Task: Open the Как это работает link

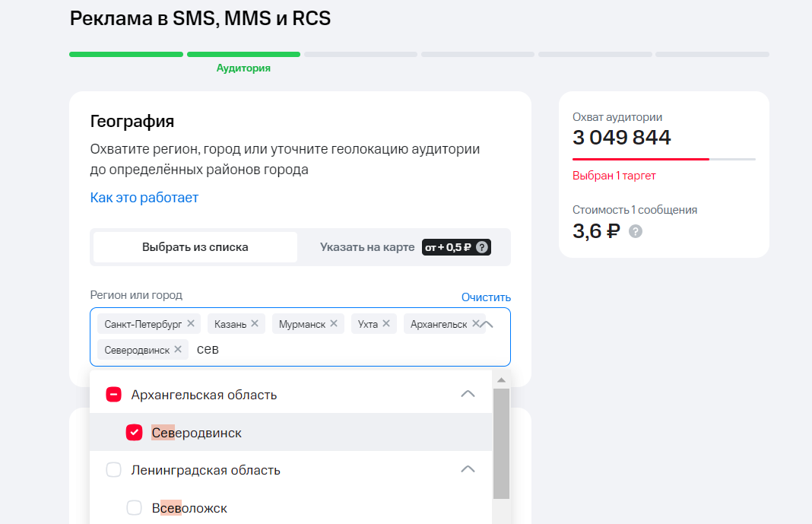Action: 144,197
